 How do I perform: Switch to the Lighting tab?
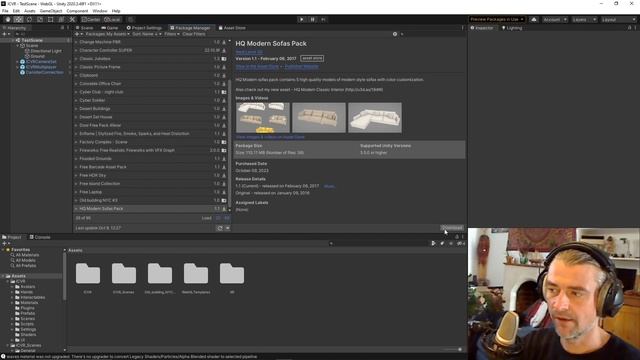point(512,28)
